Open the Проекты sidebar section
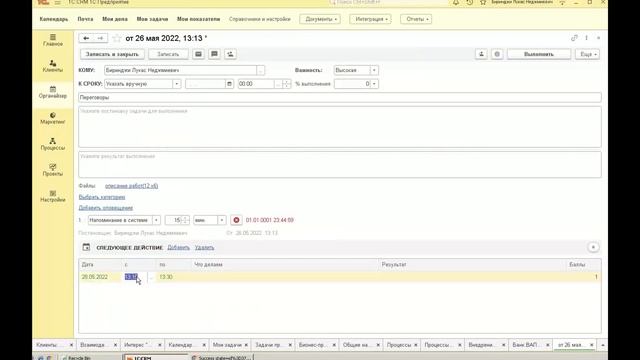 [x=53, y=170]
